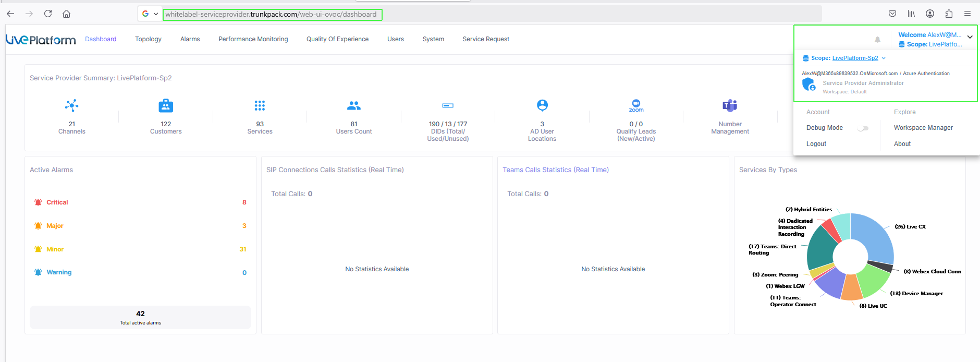Reload the page in the browser
The height and width of the screenshot is (362, 980).
click(x=48, y=14)
